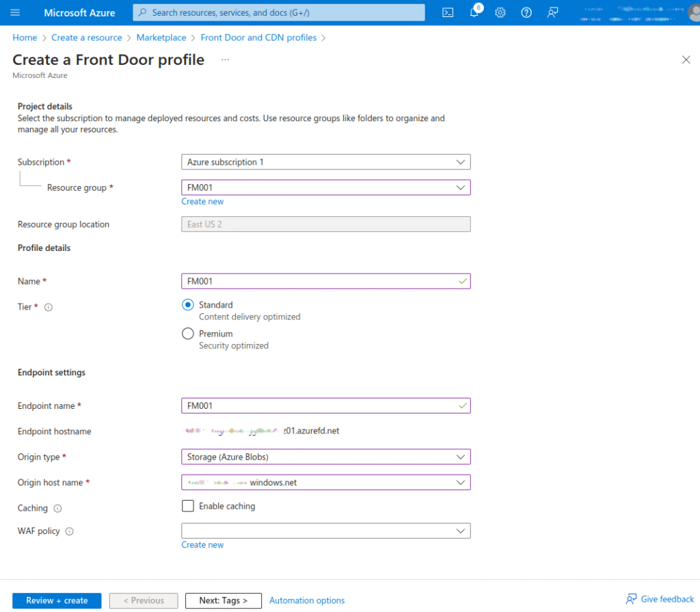
Task: Go to Create a resource breadcrumb
Action: tap(87, 38)
